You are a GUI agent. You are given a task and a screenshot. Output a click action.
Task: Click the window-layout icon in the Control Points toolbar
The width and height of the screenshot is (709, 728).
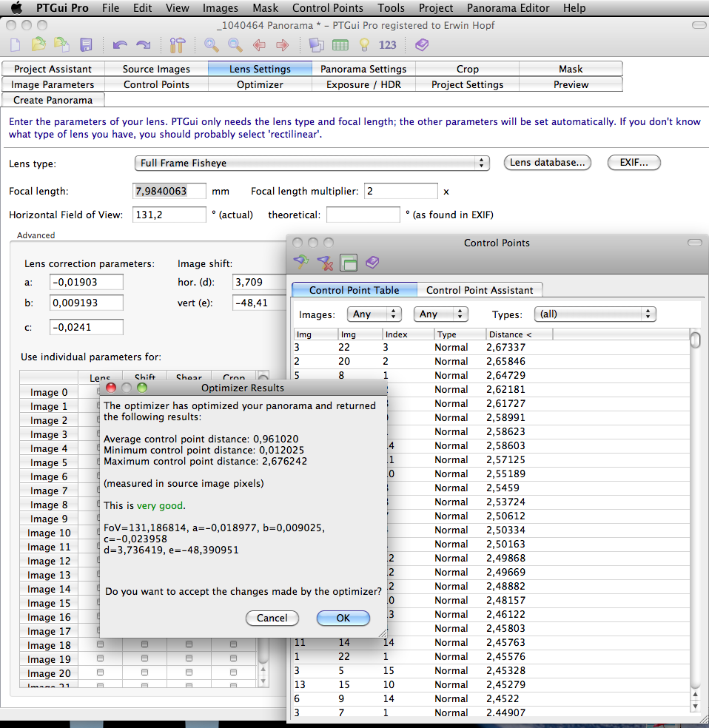[349, 263]
